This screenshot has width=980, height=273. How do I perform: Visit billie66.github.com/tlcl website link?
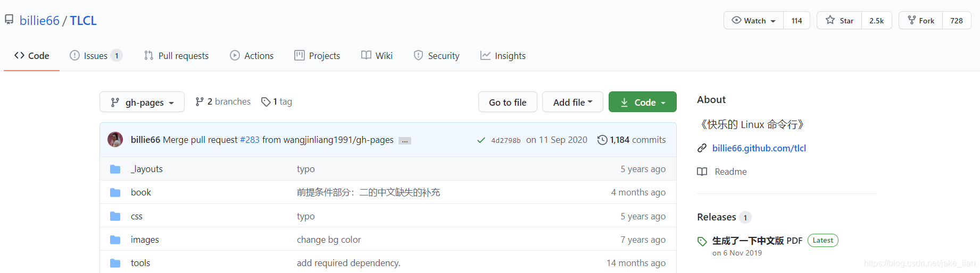(759, 148)
